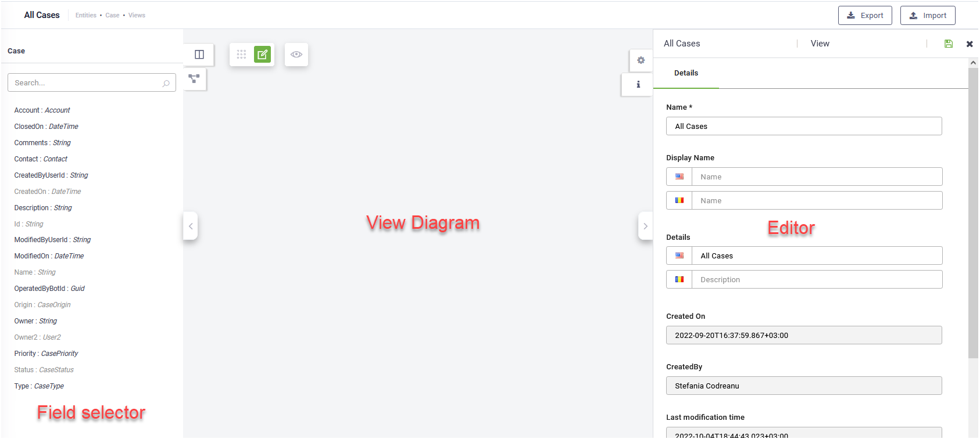Image resolution: width=980 pixels, height=439 pixels.
Task: Select the Origin : CaseOrigin field
Action: click(42, 305)
